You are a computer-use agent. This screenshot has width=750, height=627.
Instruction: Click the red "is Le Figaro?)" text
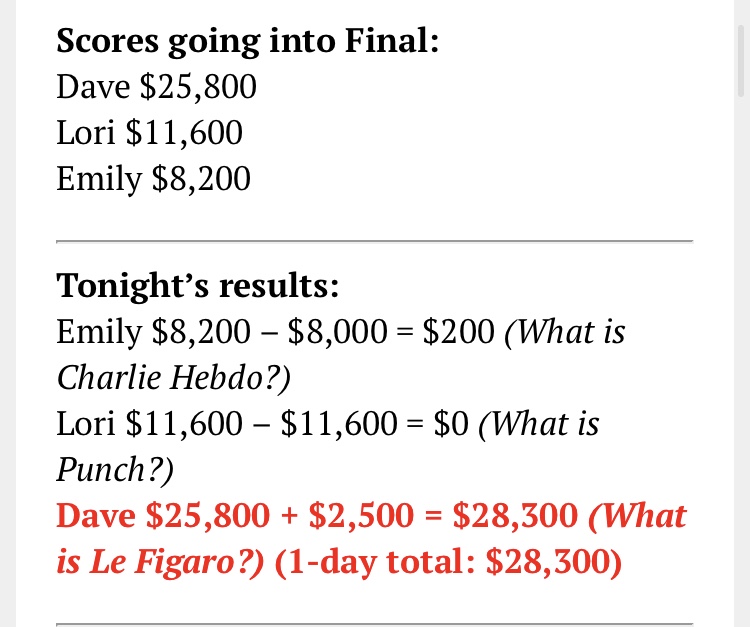pyautogui.click(x=160, y=561)
